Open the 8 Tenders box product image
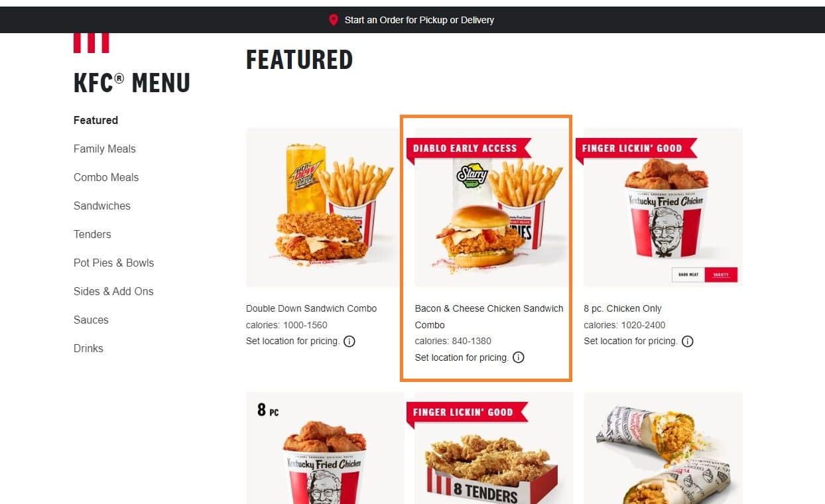 [x=494, y=448]
